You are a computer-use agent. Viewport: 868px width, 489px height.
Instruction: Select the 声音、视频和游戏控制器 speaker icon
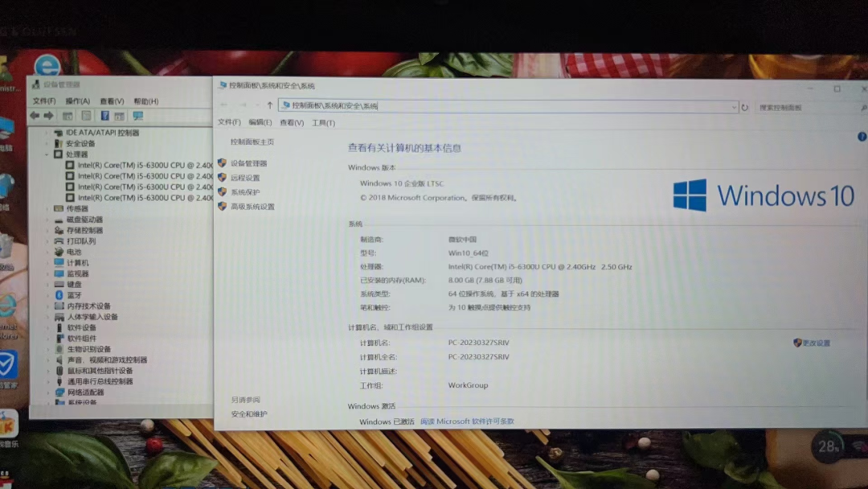tap(59, 360)
